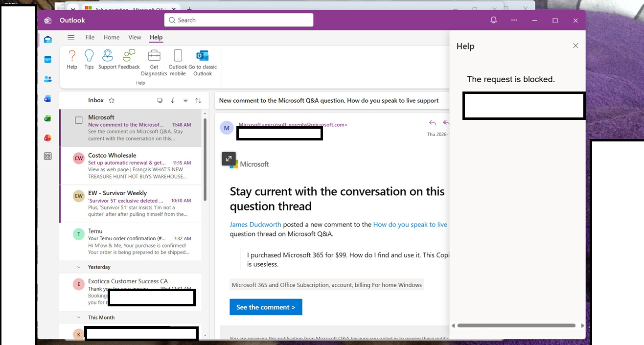This screenshot has width=644, height=345.
Task: Select the Help ribbon tab
Action: (156, 37)
